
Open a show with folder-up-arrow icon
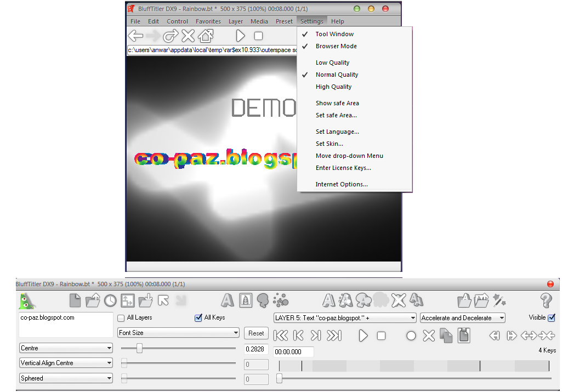[93, 300]
